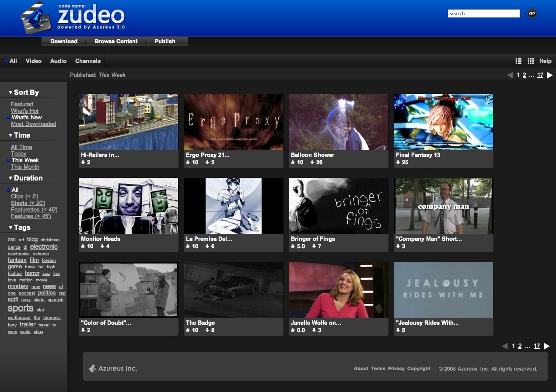556x392 pixels.
Task: Click download count icon on Balloon Shower
Action: pos(312,163)
